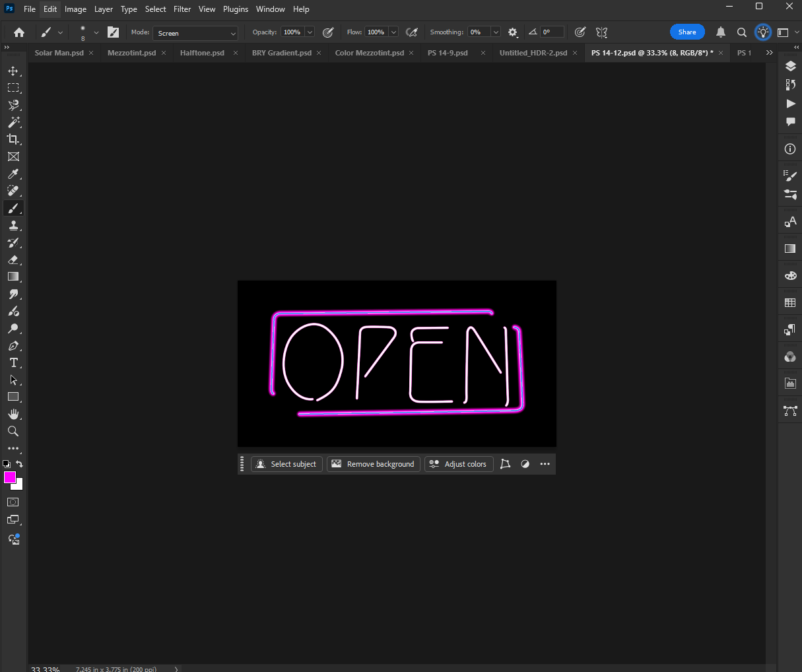Switch to the Untitled_HDR-2.psd tab
The height and width of the screenshot is (672, 802).
(533, 53)
